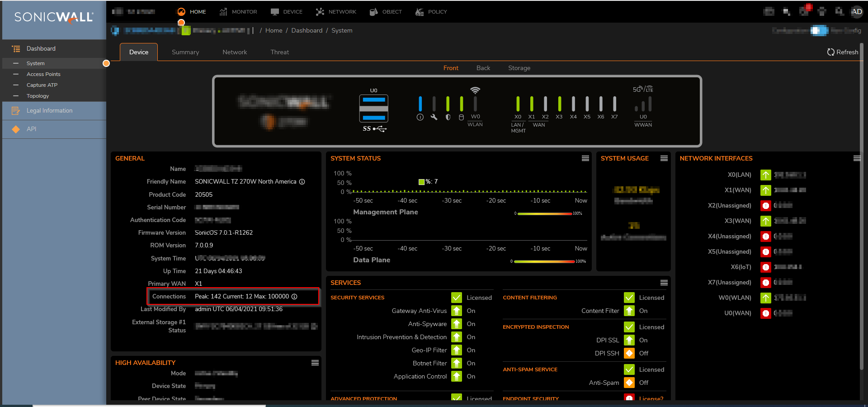The image size is (868, 407).
Task: Click the wrench test LED icon
Action: tap(434, 117)
